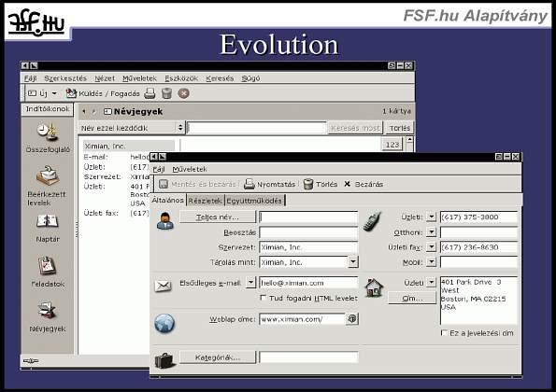Open the Mobil phone type dropdown
556x392 pixels.
(431, 262)
